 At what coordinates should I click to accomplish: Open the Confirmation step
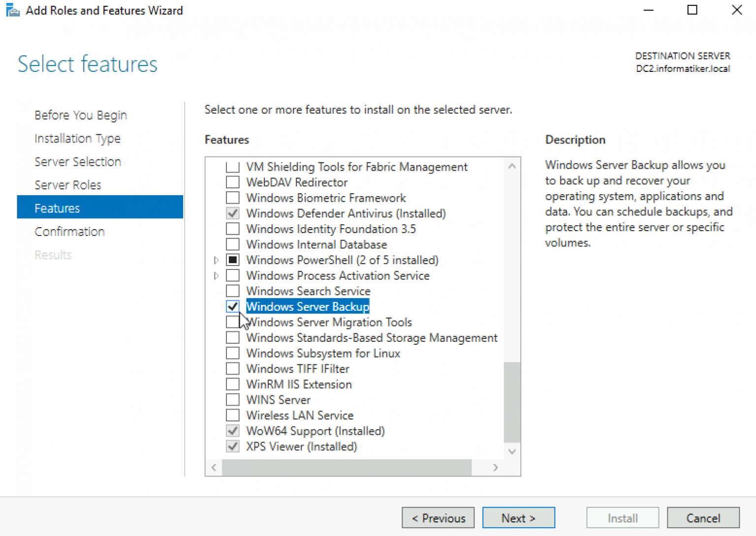69,231
